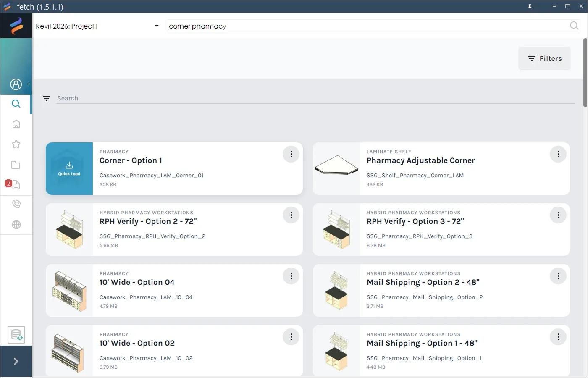Click Casework_Pharmacy_LAM_10_04 file name
The height and width of the screenshot is (378, 588).
click(x=146, y=297)
